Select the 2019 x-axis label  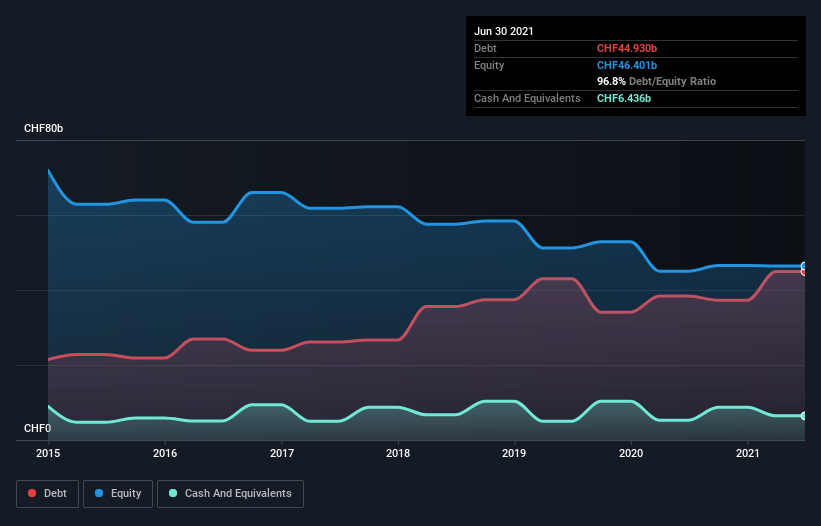[x=514, y=453]
